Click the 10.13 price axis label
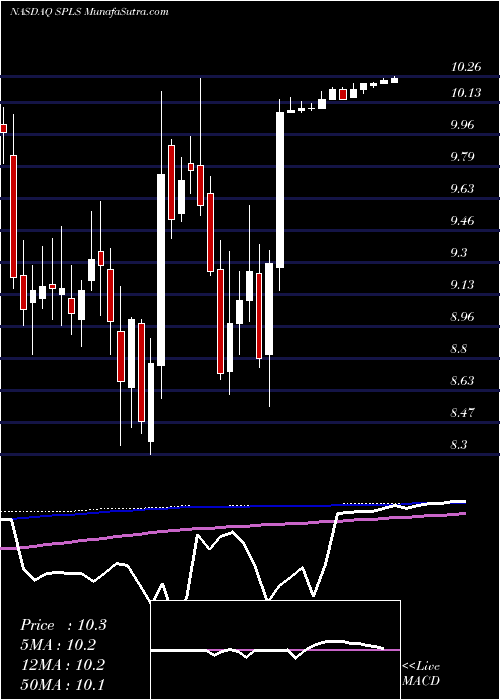This screenshot has height=700, width=500. (466, 93)
